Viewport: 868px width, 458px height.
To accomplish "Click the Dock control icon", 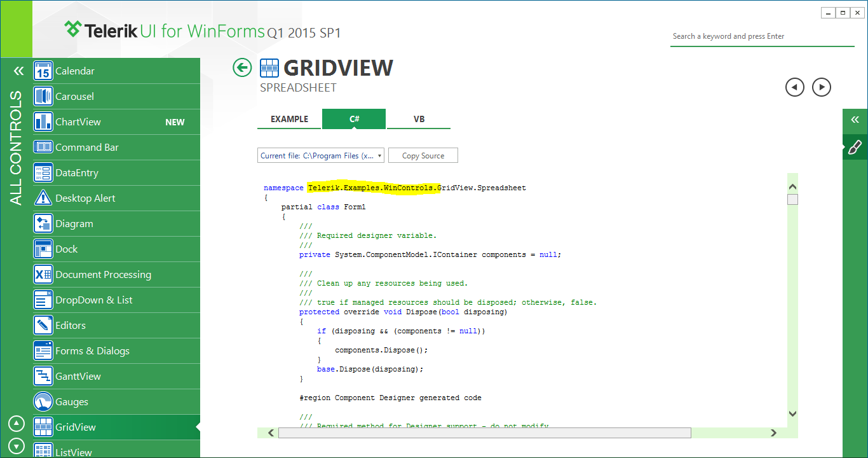I will coord(43,249).
